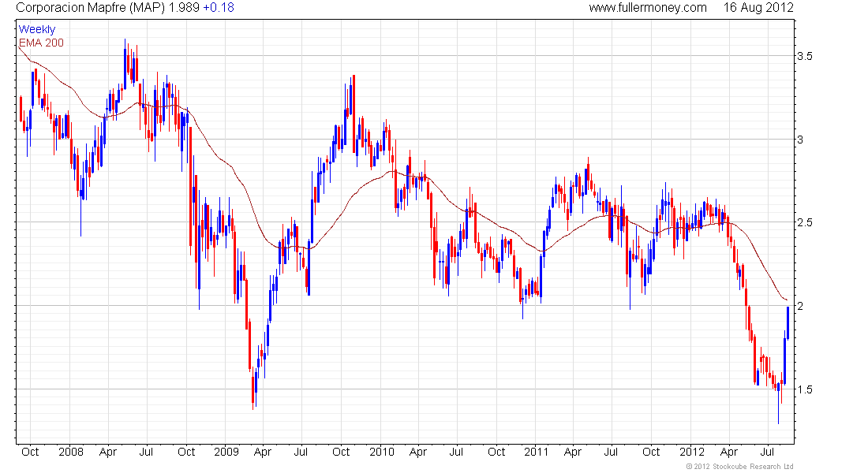This screenshot has width=868, height=473.
Task: Click the EMA 200 indicator legend
Action: [x=41, y=43]
